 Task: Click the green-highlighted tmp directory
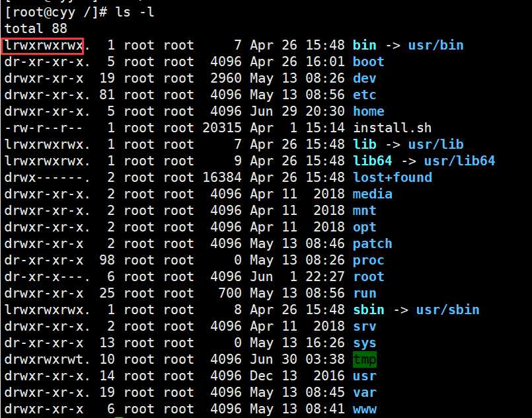pyautogui.click(x=365, y=360)
